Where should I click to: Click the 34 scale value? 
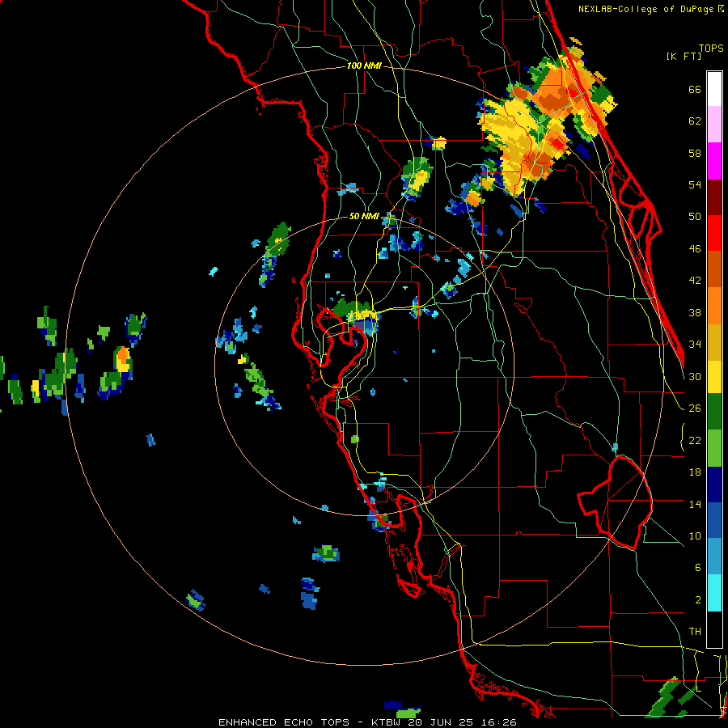coord(695,345)
